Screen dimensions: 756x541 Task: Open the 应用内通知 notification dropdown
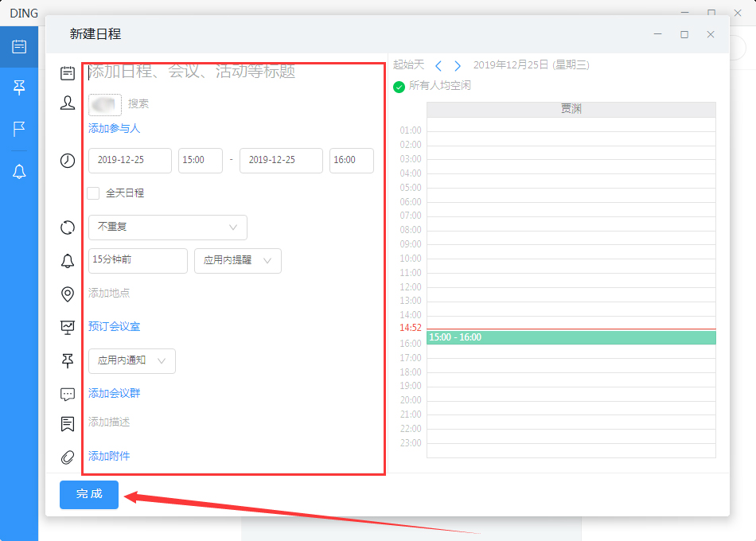coord(132,360)
